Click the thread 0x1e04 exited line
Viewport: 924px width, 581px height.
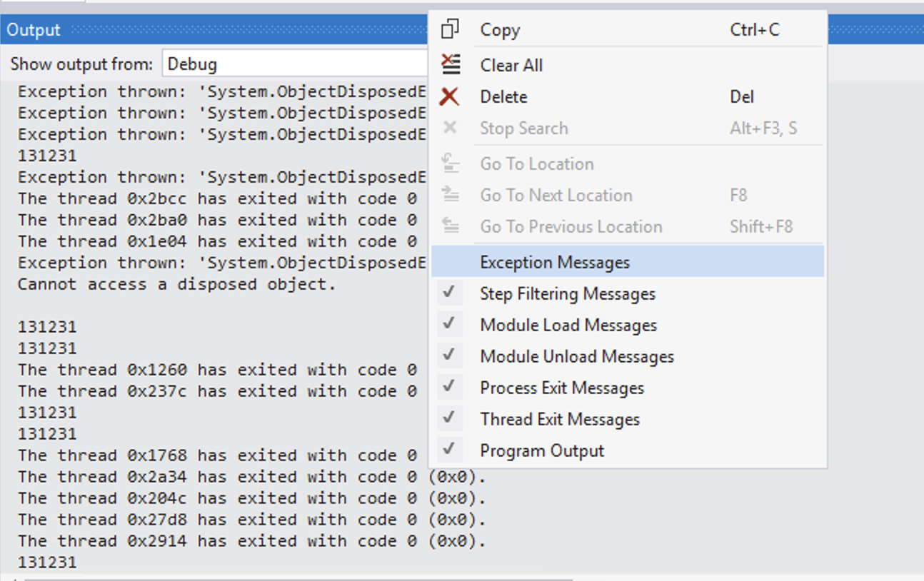click(x=217, y=241)
